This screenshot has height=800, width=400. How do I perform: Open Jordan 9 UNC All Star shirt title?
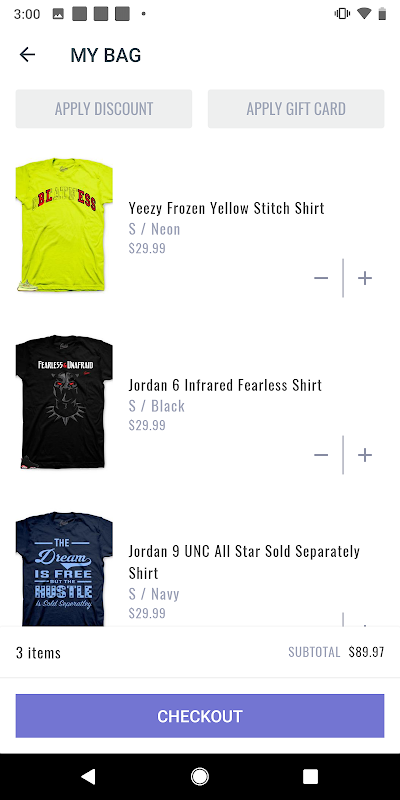point(244,562)
